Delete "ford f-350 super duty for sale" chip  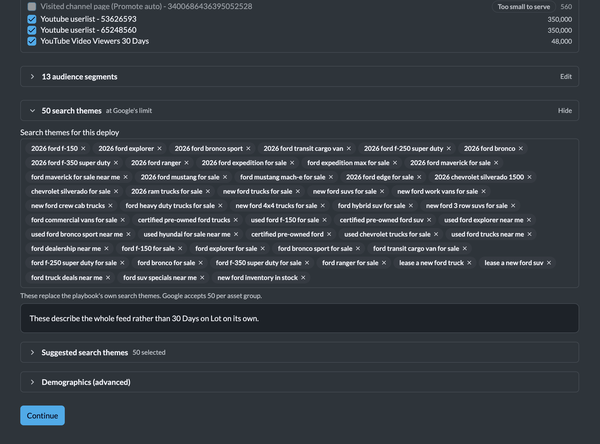click(x=307, y=263)
